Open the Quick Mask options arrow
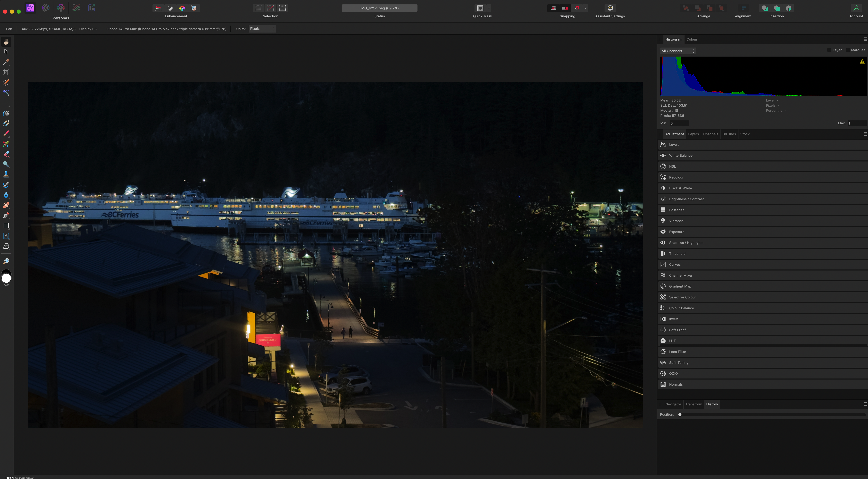The height and width of the screenshot is (479, 868). 489,8
